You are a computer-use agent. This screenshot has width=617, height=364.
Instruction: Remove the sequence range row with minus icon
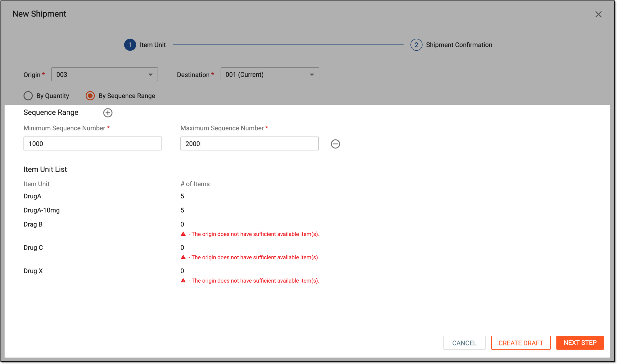[335, 144]
